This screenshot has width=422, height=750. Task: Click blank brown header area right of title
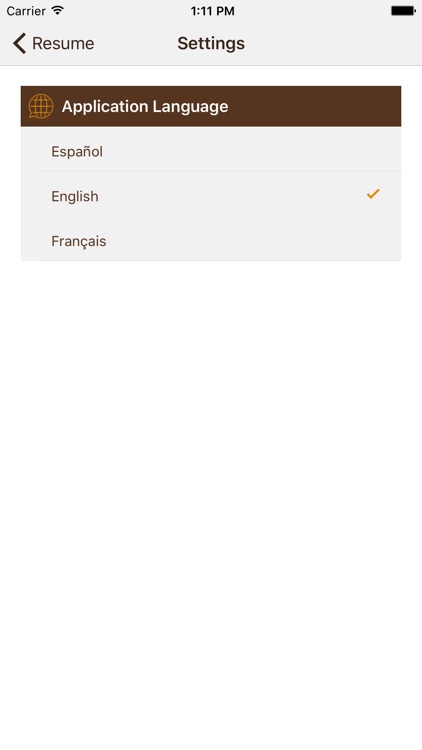click(x=315, y=106)
